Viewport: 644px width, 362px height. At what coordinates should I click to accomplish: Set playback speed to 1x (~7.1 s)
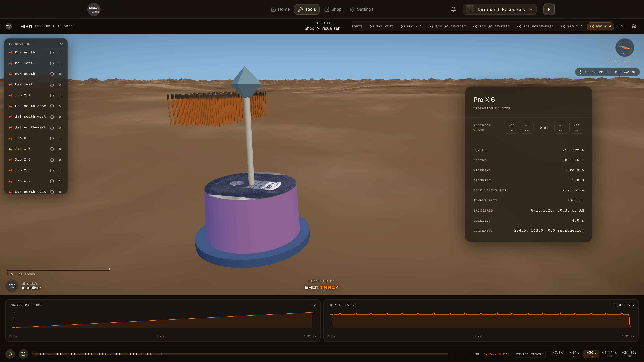click(558, 354)
